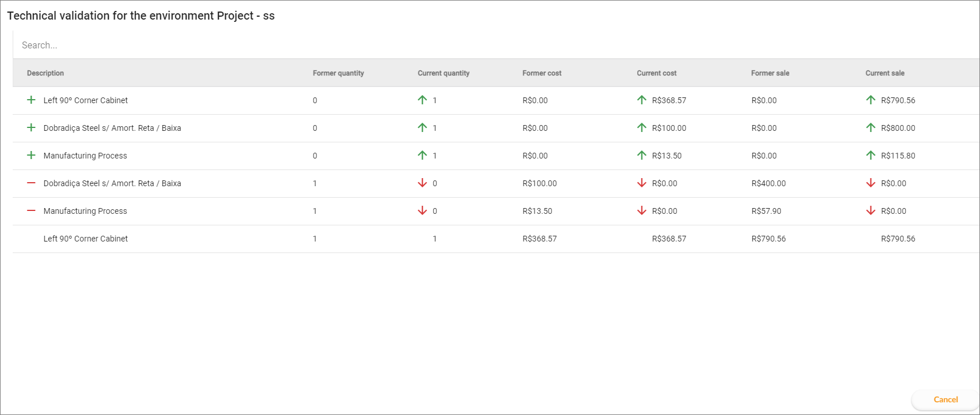
Task: Click green plus icon beside added Manufacturing Process
Action: pyautogui.click(x=31, y=155)
